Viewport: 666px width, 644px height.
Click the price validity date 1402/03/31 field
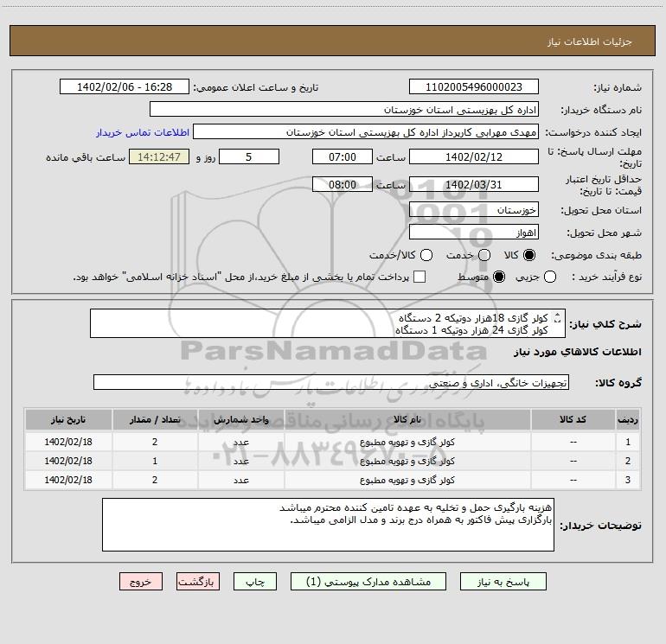[474, 185]
